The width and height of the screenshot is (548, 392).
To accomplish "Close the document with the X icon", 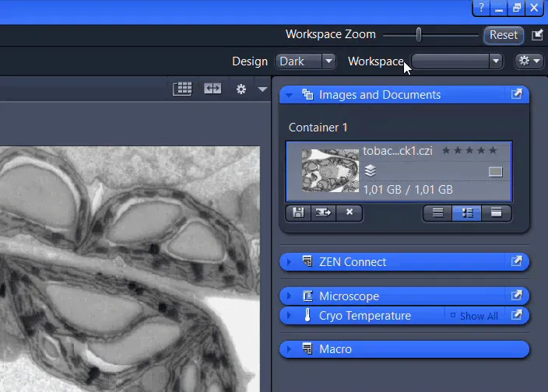I will tap(350, 212).
